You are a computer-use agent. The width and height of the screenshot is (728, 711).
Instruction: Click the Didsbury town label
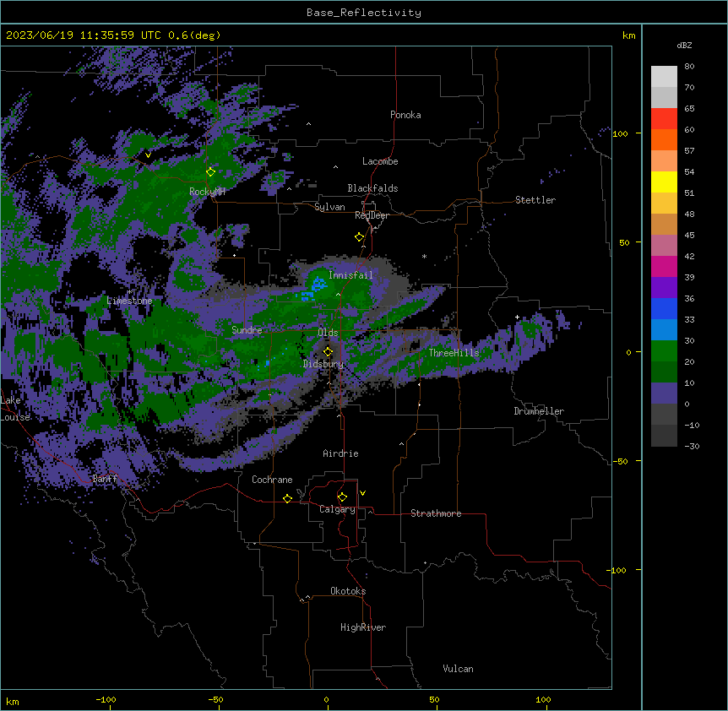[323, 364]
